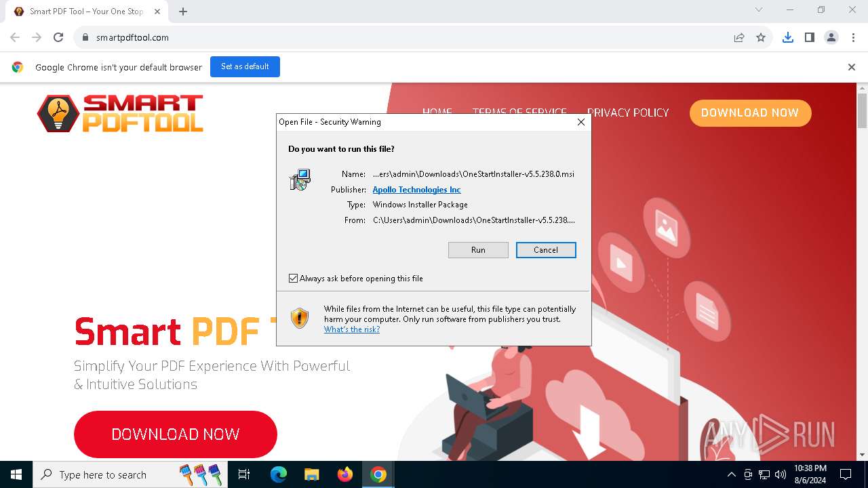Viewport: 868px width, 488px height.
Task: Click the Chrome taskbar icon
Action: click(x=378, y=474)
